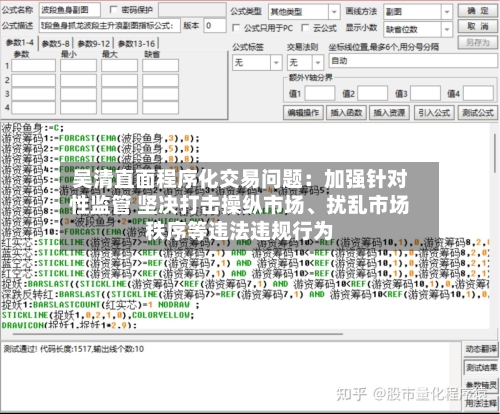Open the 显示小数 dropdown
Image resolution: width=500 pixels, height=414 pixels.
pyautogui.click(x=447, y=30)
